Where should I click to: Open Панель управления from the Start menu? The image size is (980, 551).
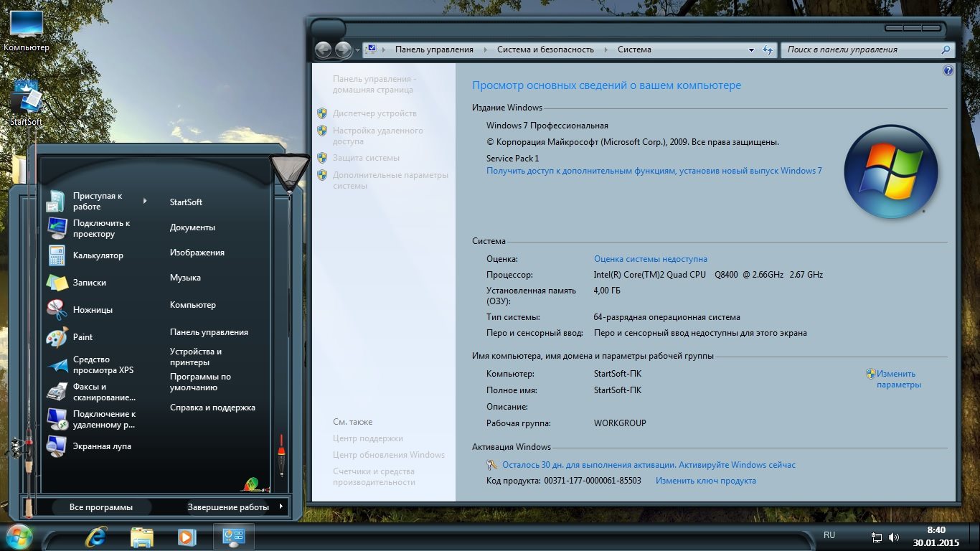coord(209,332)
